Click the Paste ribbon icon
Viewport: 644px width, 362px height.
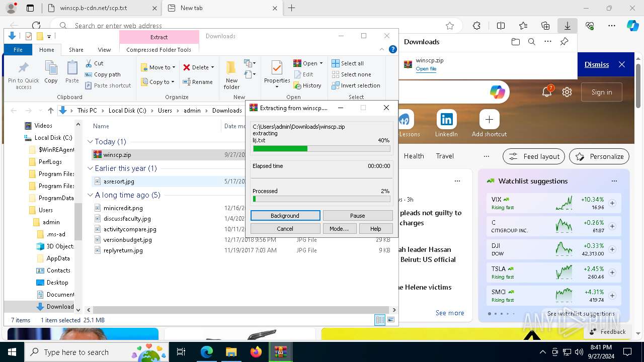coord(72,72)
